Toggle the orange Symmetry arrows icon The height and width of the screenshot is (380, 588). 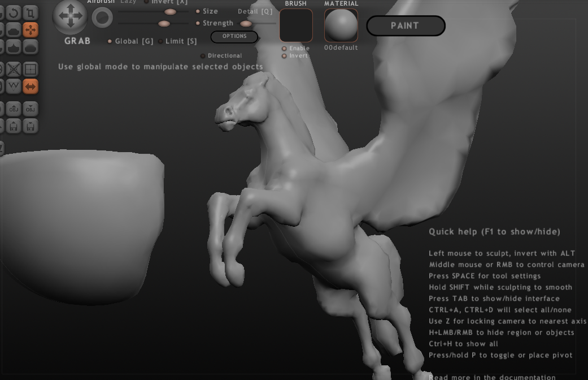[x=31, y=87]
